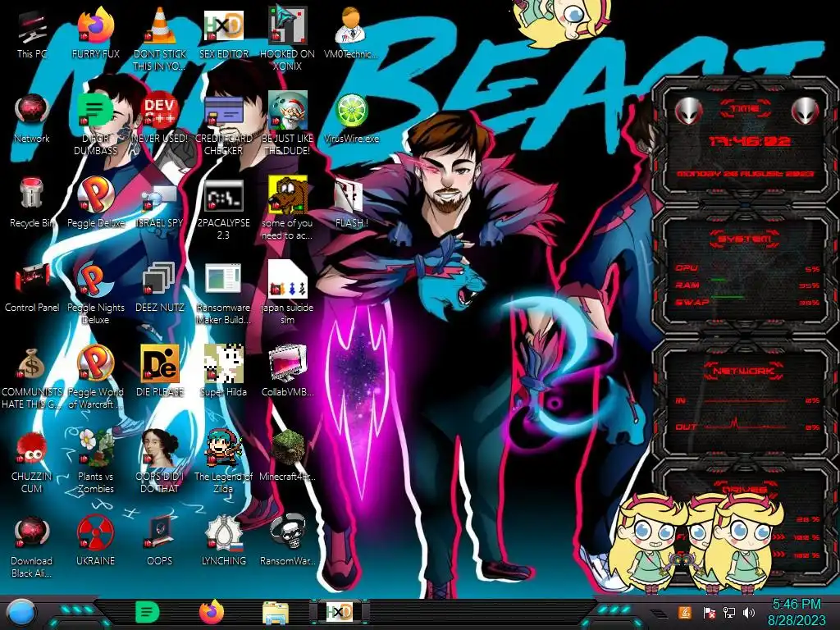The width and height of the screenshot is (840, 630).
Task: Click the red digital clock readout
Action: (749, 141)
